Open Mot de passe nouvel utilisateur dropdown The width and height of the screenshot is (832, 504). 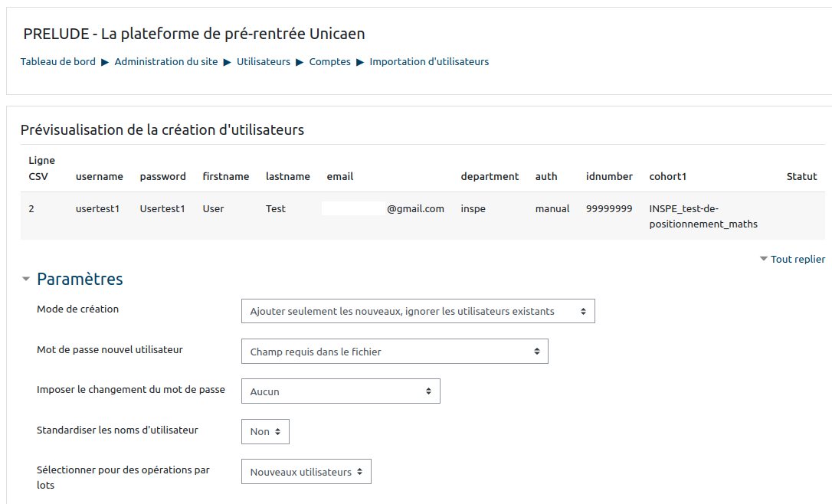tap(394, 352)
